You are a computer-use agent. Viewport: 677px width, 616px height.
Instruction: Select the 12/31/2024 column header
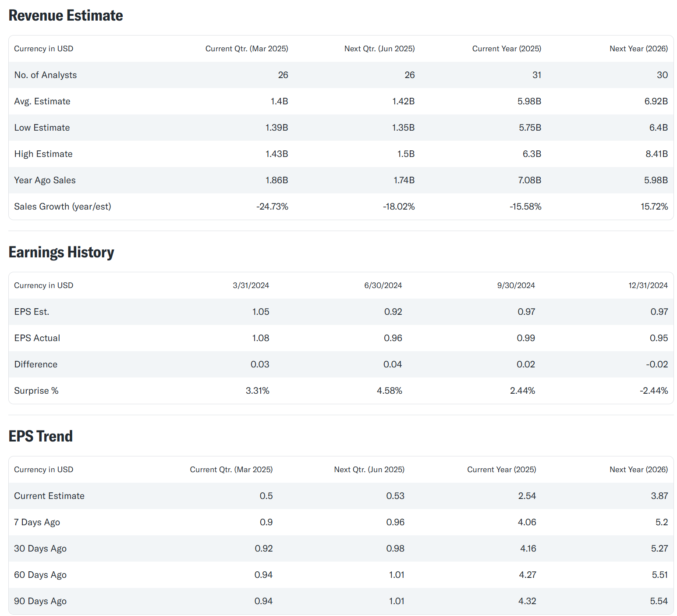[x=648, y=285]
